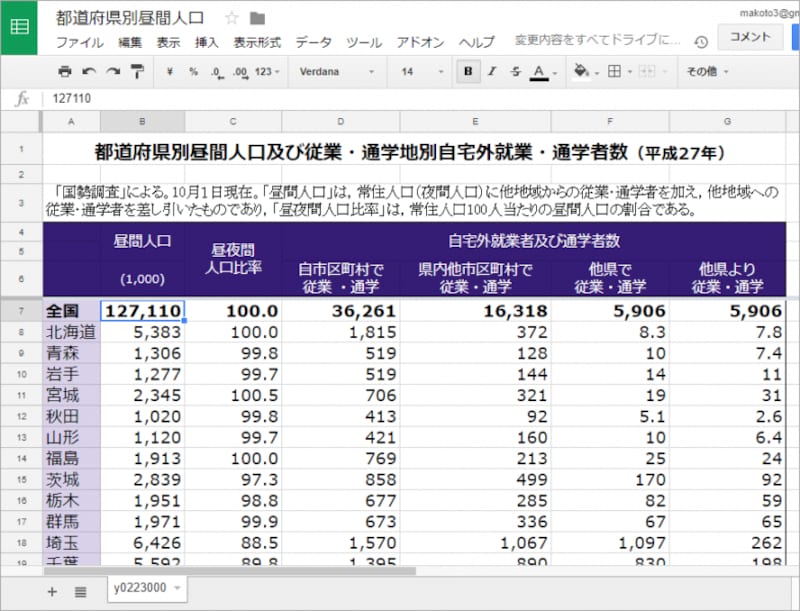Open the text color picker

click(539, 72)
